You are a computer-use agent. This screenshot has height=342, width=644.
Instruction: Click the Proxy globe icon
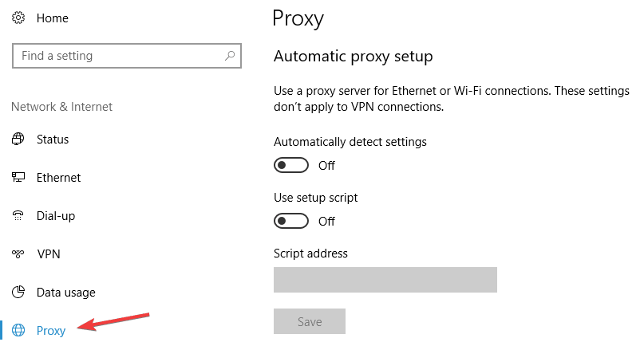pos(18,330)
